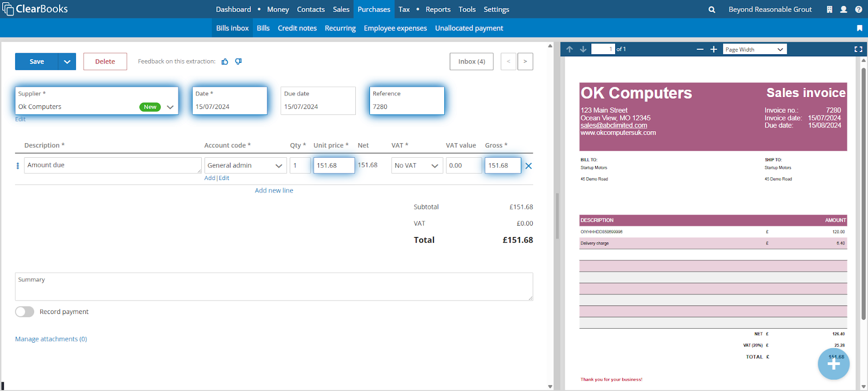Screen dimensions: 868x391
Task: Click the Add new line link
Action: coord(274,190)
